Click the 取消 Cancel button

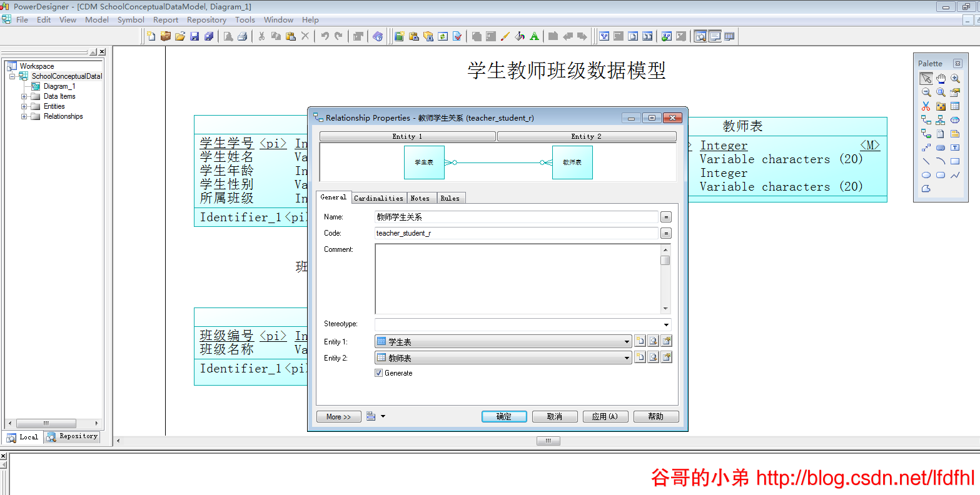coord(555,416)
